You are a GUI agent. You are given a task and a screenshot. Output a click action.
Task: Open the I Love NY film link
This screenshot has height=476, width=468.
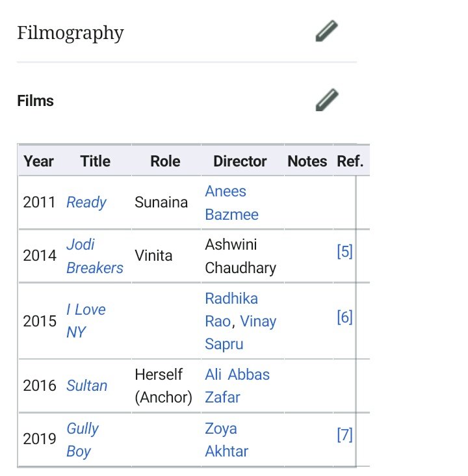pyautogui.click(x=86, y=321)
